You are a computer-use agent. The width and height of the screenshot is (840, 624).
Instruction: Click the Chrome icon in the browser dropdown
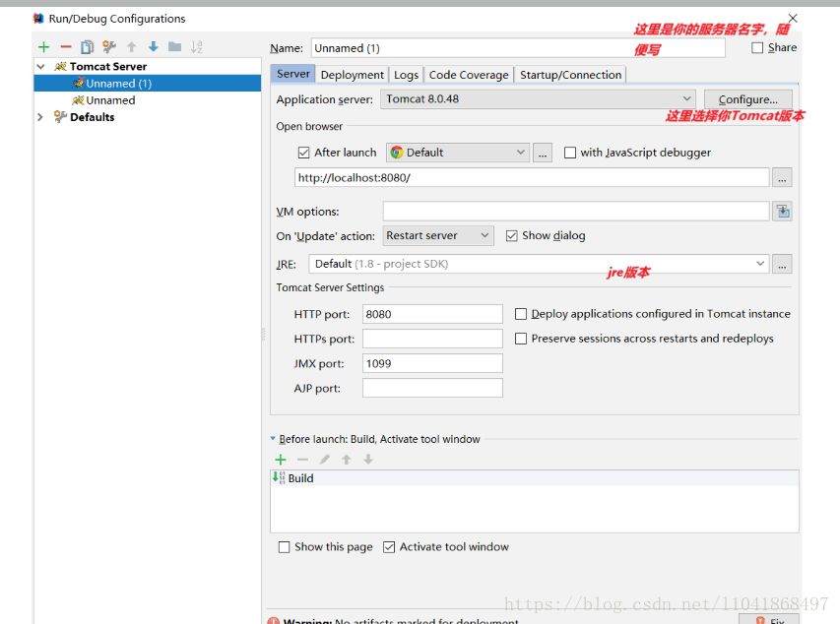tap(397, 153)
